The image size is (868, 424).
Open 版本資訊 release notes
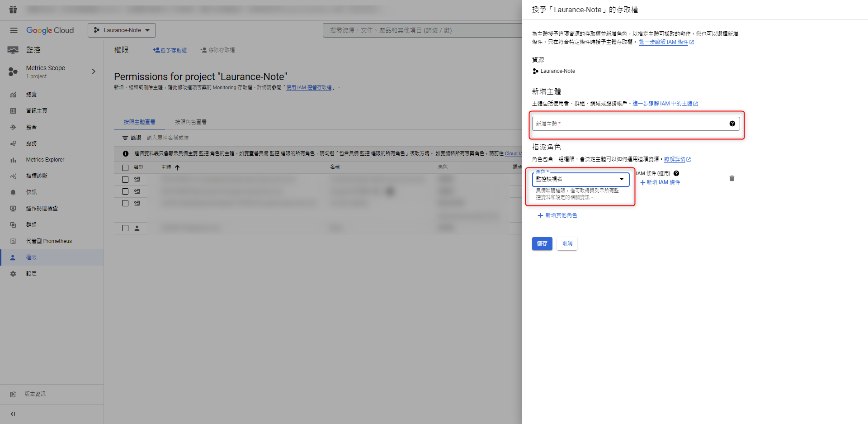pos(35,394)
